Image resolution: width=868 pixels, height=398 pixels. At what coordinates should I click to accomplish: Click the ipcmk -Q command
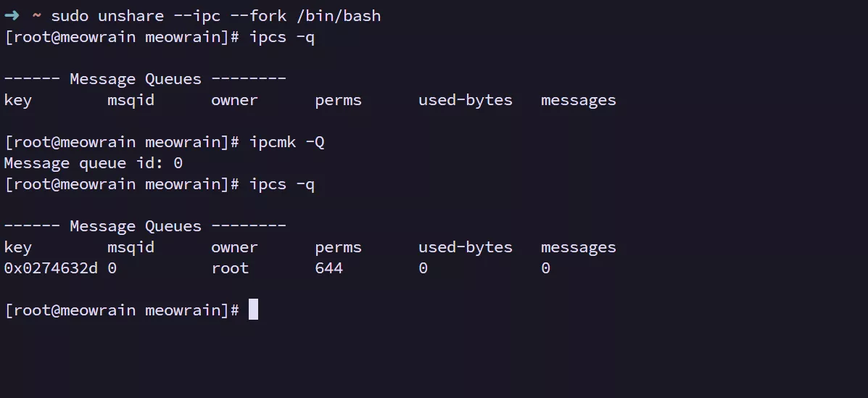pyautogui.click(x=286, y=142)
